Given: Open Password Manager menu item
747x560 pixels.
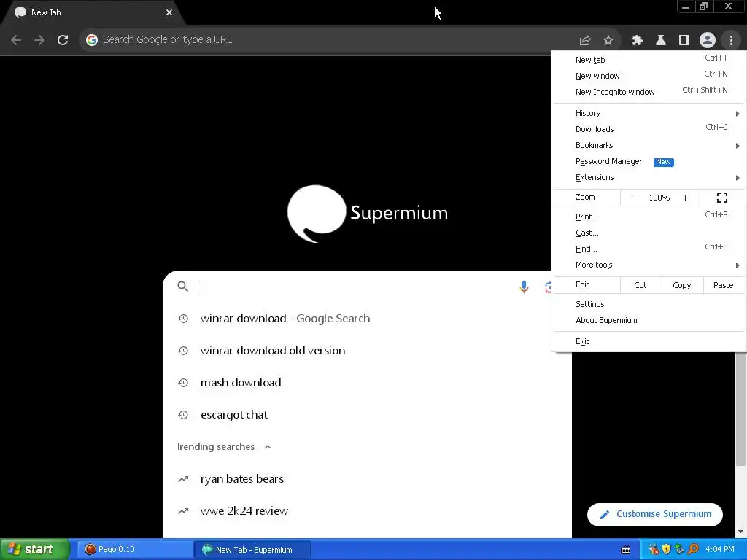Looking at the screenshot, I should pyautogui.click(x=649, y=162).
